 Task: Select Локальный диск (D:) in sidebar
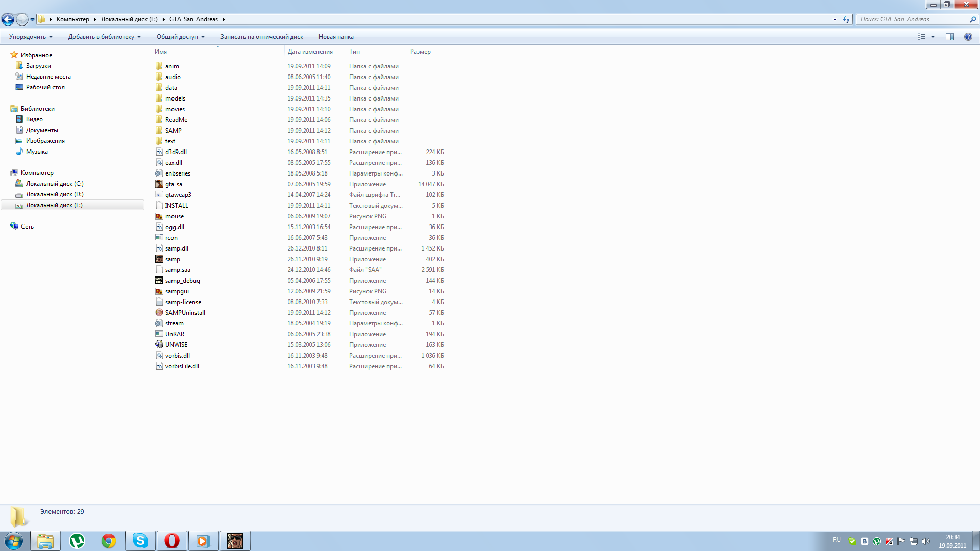(x=55, y=194)
